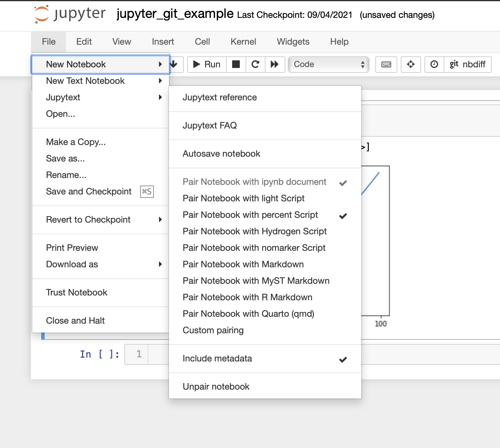Open the command palette keyboard icon
Screen dimensions: 500x448
[386, 64]
